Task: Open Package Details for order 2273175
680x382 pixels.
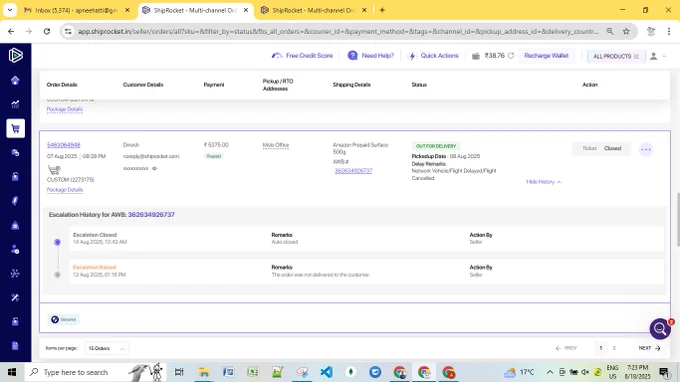Action: (65, 190)
